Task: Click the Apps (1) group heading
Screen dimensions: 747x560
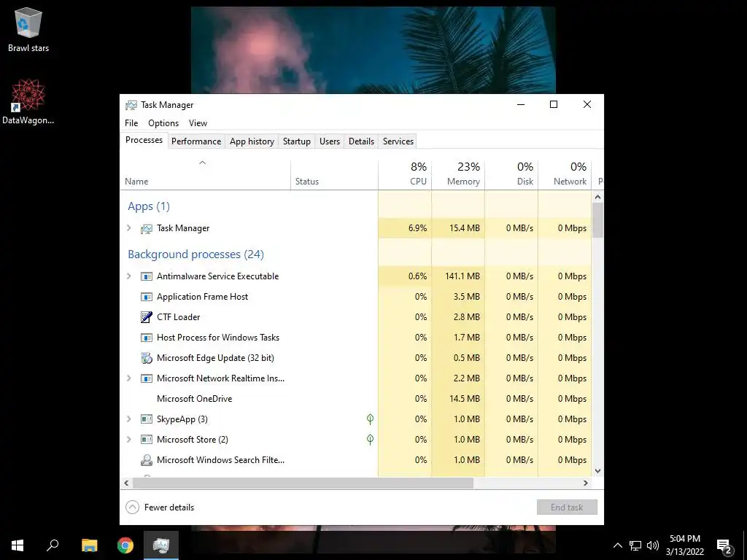Action: 149,206
